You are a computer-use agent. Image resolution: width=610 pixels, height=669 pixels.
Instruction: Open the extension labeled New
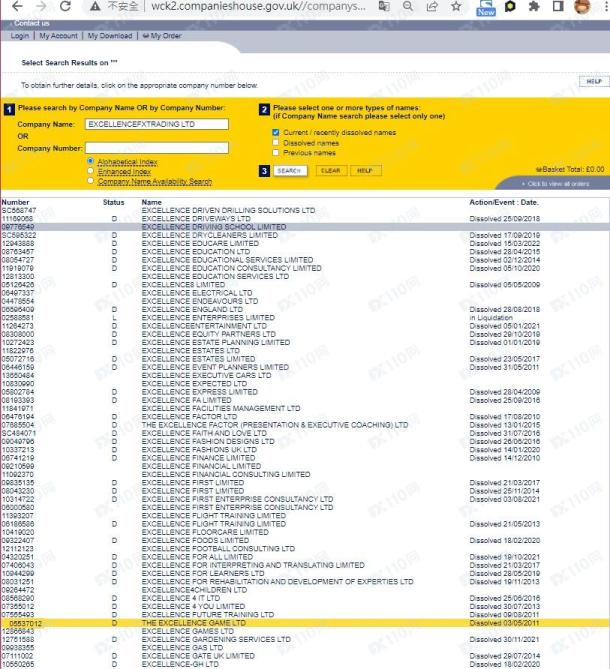click(486, 8)
